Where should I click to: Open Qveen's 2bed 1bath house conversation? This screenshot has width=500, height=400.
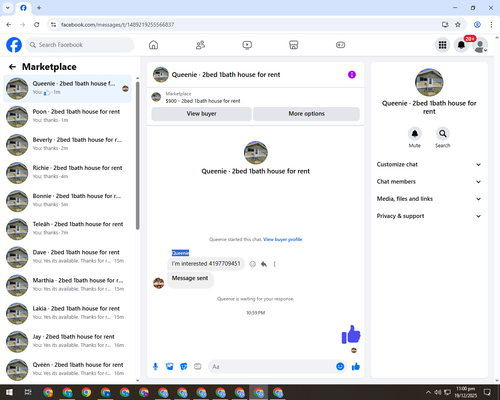click(68, 370)
